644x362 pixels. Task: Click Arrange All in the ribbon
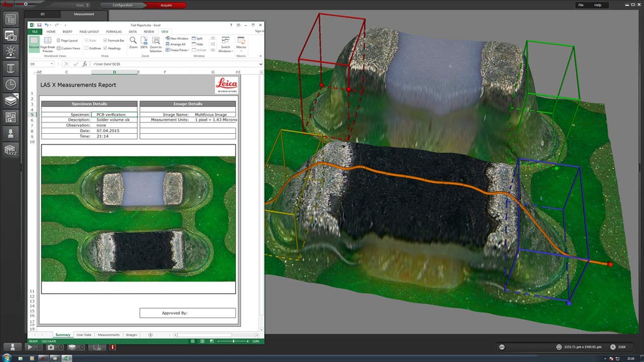(x=175, y=45)
